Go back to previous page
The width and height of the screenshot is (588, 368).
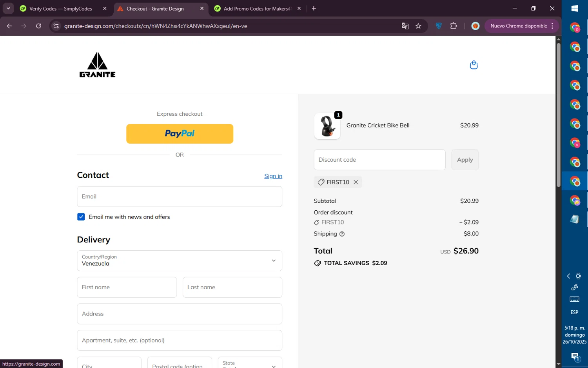point(9,26)
